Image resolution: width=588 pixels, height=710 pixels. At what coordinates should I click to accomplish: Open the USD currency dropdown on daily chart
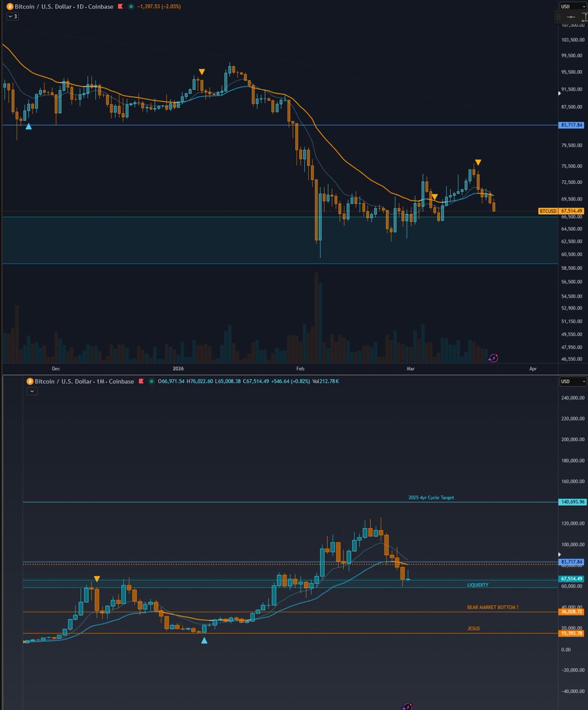pos(573,6)
